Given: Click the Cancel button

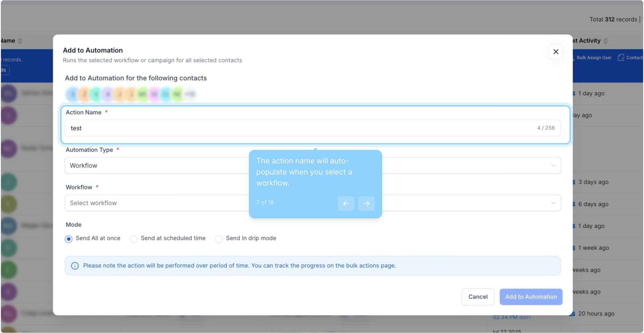Looking at the screenshot, I should coord(477,297).
